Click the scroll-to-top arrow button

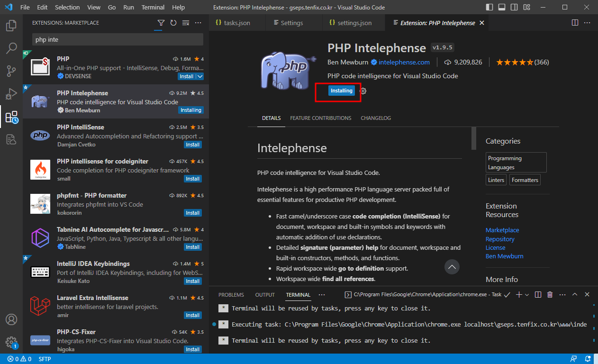pos(452,267)
